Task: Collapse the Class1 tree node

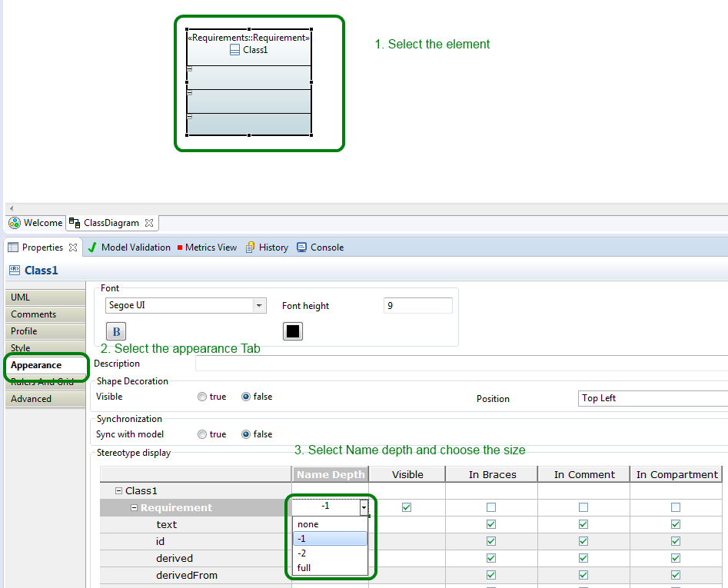Action: click(119, 490)
